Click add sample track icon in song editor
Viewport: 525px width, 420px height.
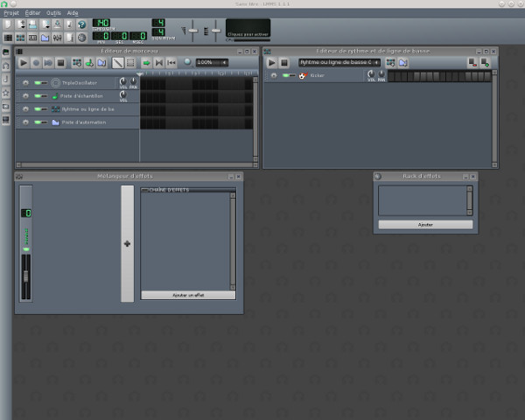pyautogui.click(x=89, y=63)
